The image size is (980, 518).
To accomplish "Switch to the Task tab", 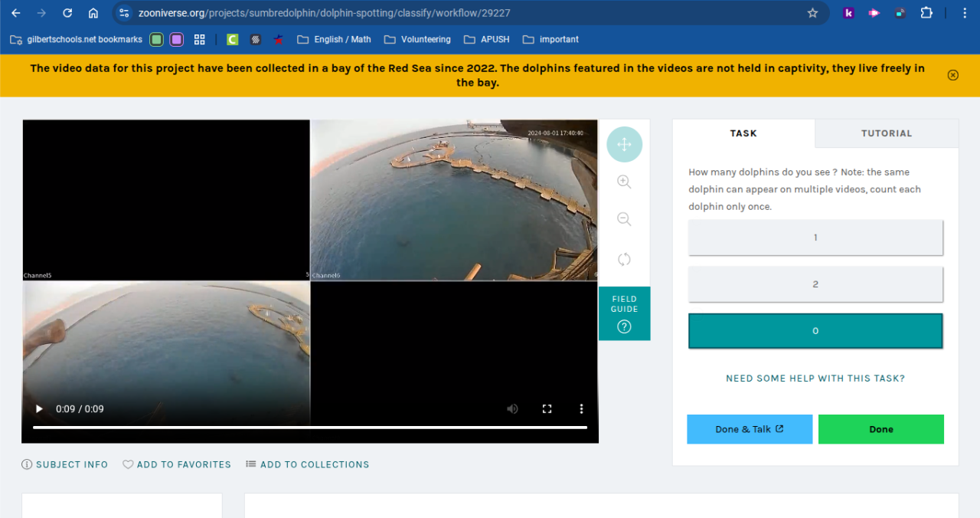I will (x=743, y=133).
